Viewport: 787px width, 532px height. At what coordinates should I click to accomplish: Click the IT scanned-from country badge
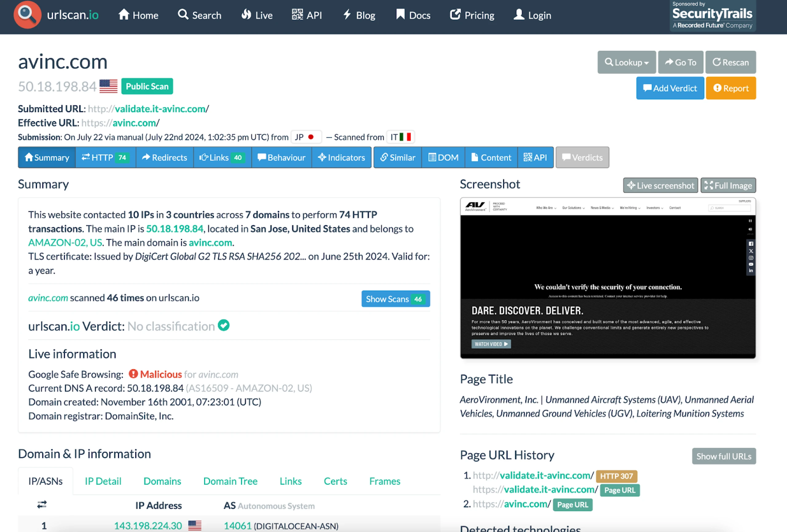pos(400,137)
